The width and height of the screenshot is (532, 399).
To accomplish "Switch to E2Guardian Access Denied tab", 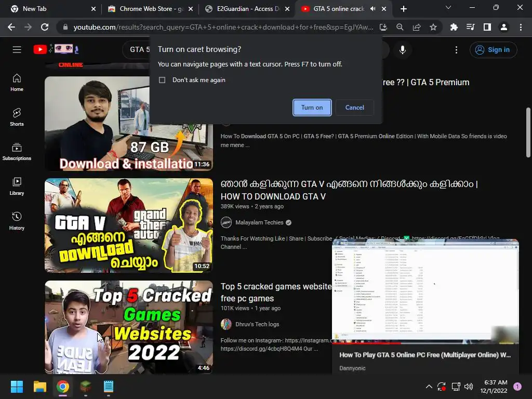I will (x=248, y=9).
